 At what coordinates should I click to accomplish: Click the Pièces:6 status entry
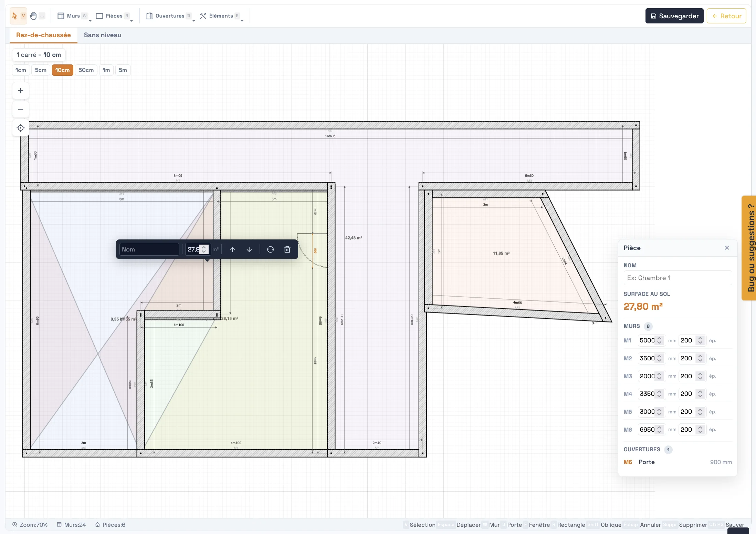[110, 525]
